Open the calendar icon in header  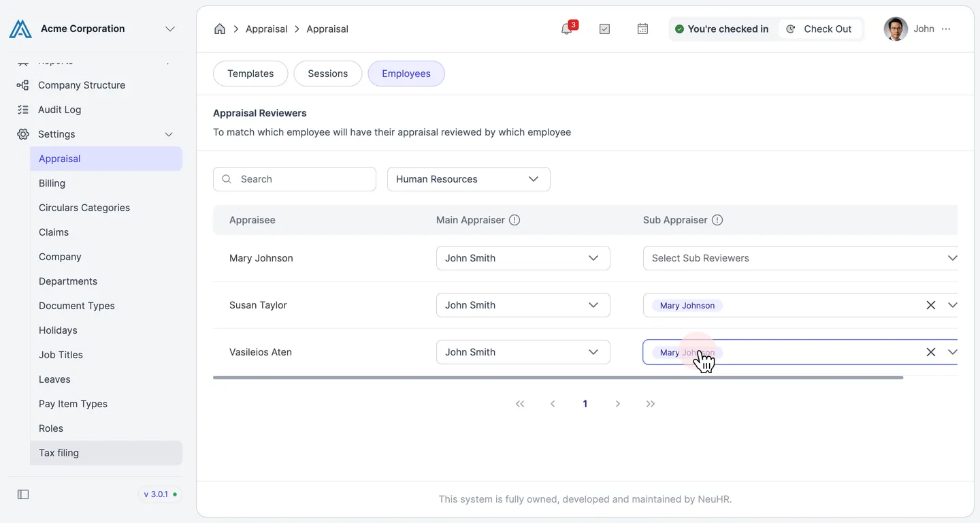tap(642, 29)
